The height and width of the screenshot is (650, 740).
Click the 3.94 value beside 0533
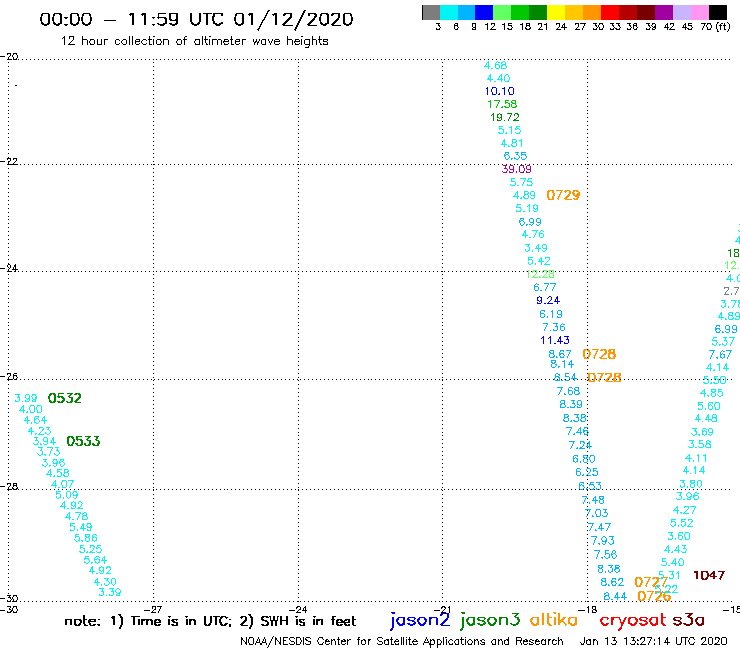[44, 441]
